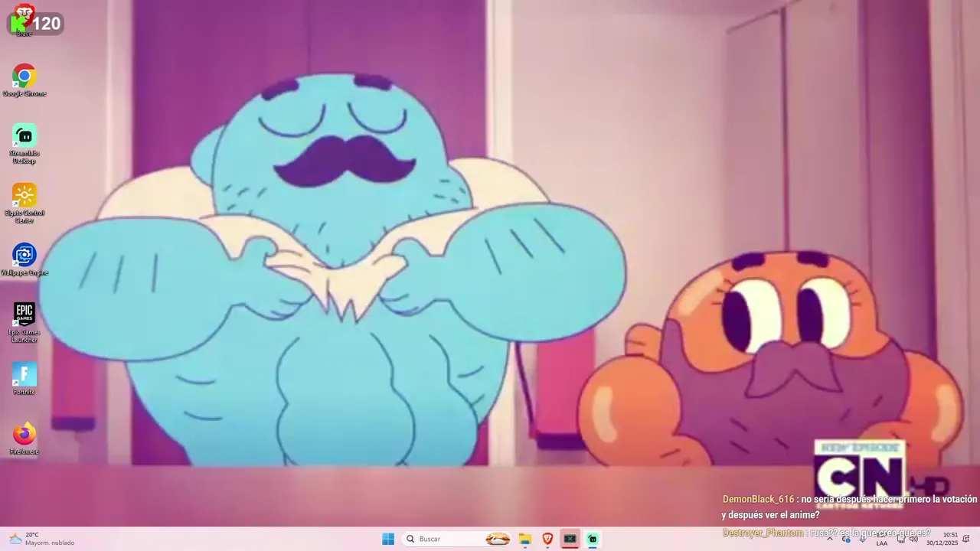Open the LAA keyboard language indicator
980x551 pixels.
coord(882,539)
